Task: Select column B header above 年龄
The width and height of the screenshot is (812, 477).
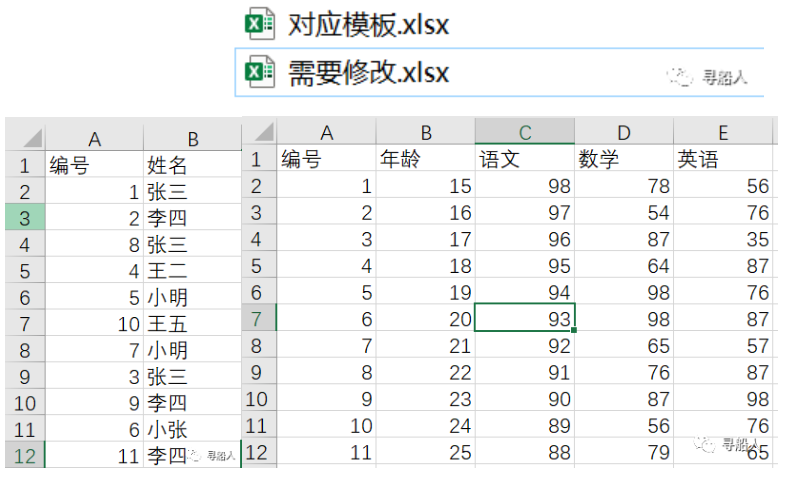Action: click(426, 132)
